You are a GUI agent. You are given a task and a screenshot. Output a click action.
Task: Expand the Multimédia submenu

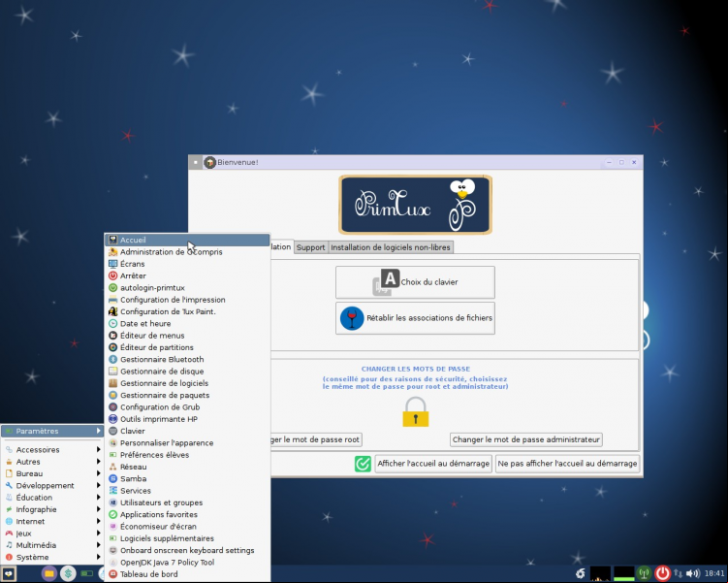click(52, 545)
